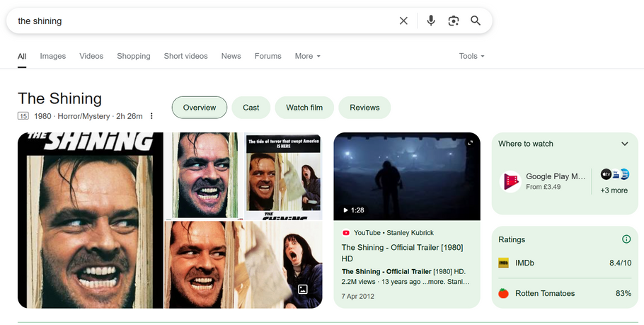Viewport: 644px width, 325px height.
Task: Click the Rotten Tomatoes tomato icon
Action: (x=503, y=293)
